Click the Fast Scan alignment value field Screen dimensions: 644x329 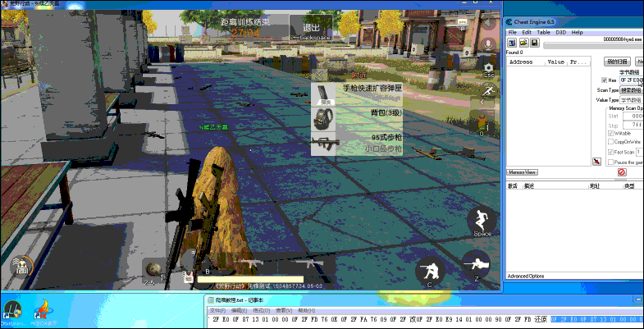pos(639,152)
